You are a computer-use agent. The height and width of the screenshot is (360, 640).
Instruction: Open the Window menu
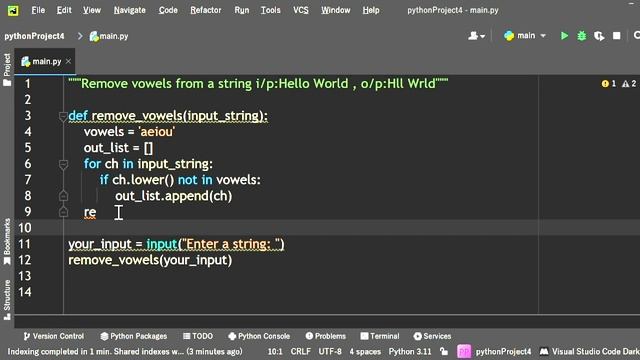click(335, 10)
